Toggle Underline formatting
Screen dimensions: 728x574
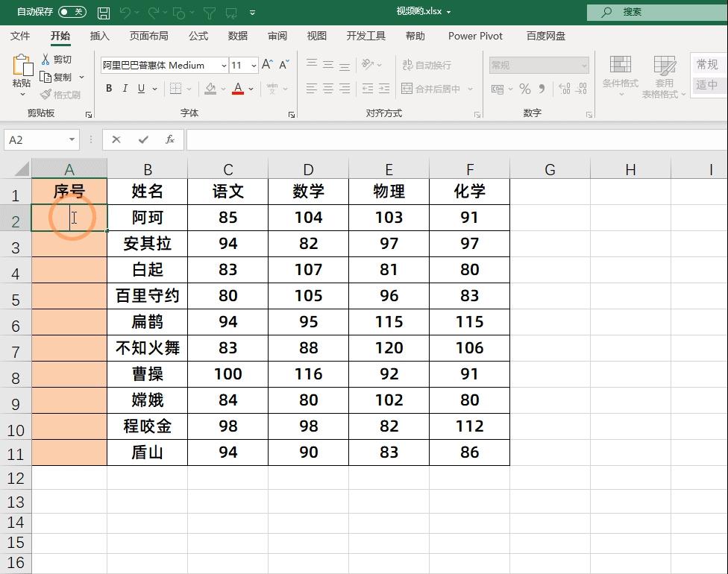pyautogui.click(x=141, y=89)
